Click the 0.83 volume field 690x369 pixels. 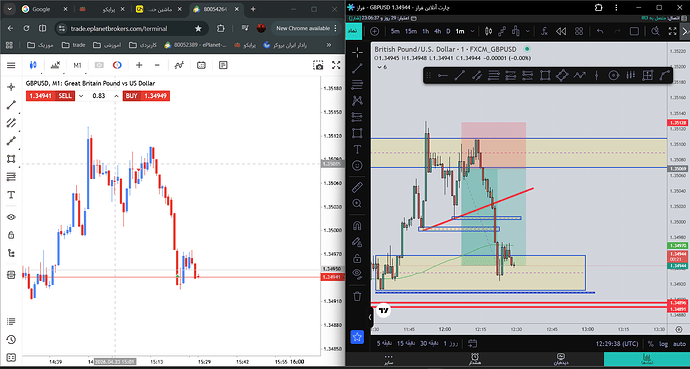click(99, 96)
